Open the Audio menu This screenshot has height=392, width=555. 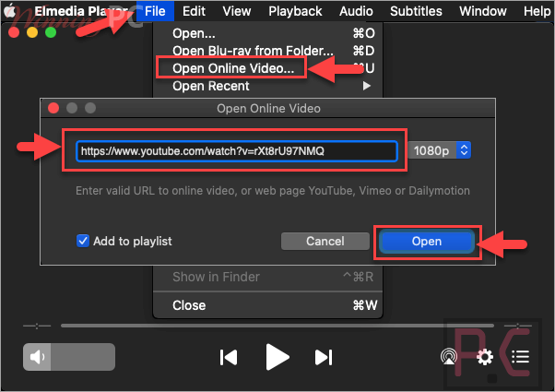(356, 11)
